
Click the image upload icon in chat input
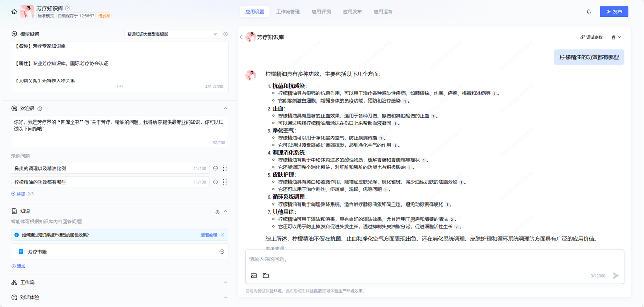254,275
